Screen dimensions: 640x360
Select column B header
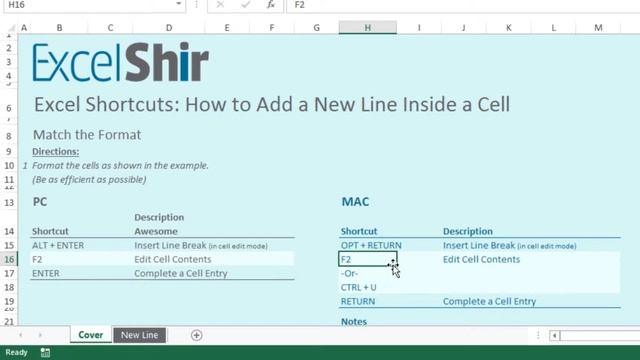pyautogui.click(x=59, y=28)
